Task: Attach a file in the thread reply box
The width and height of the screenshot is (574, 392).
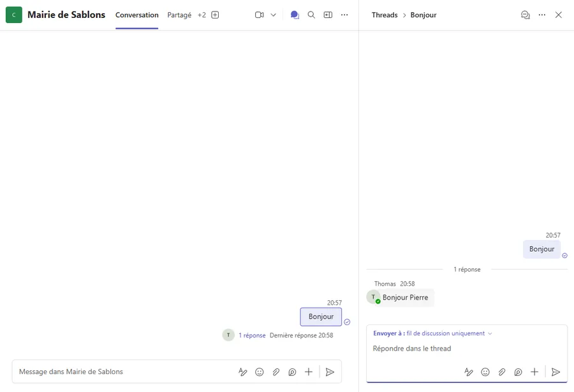Action: pyautogui.click(x=501, y=372)
